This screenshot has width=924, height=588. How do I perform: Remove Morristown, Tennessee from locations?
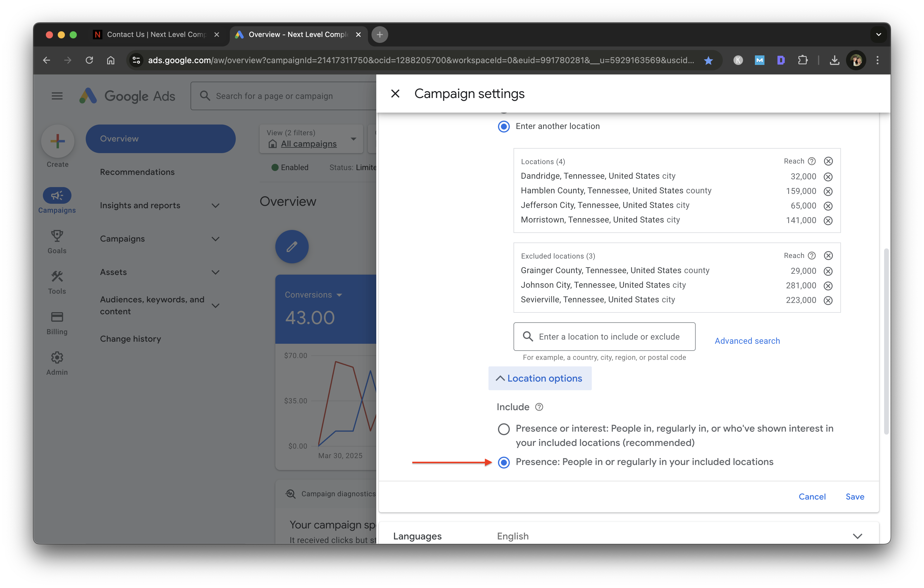click(828, 220)
